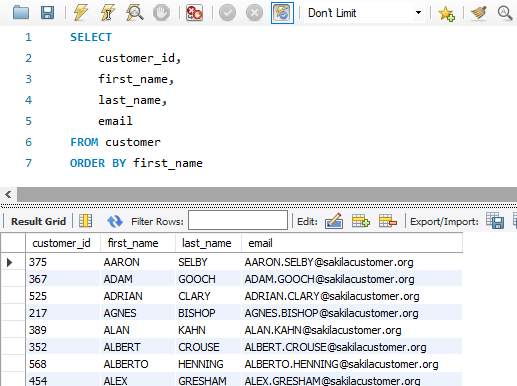Toggle stop-on-error script execution icon
Screen dimensions: 517x386
pos(194,13)
